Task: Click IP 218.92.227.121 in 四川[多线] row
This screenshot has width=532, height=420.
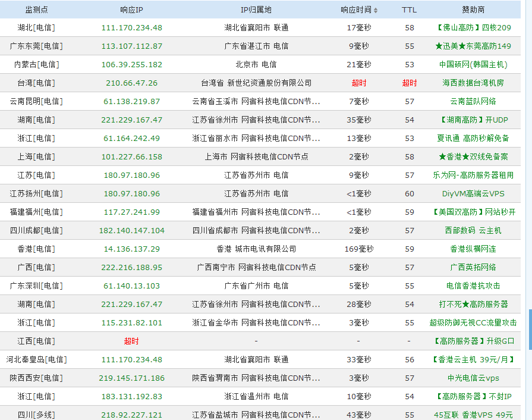Action: coord(131,415)
